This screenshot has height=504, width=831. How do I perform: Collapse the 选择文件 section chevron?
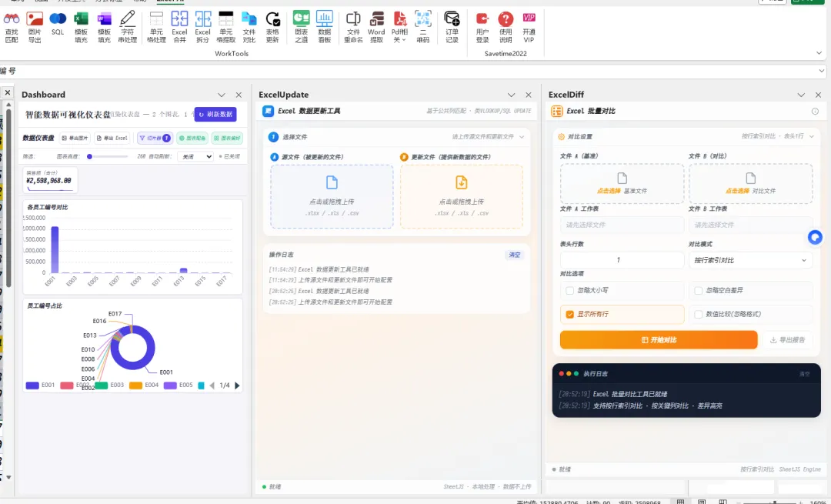[522, 137]
